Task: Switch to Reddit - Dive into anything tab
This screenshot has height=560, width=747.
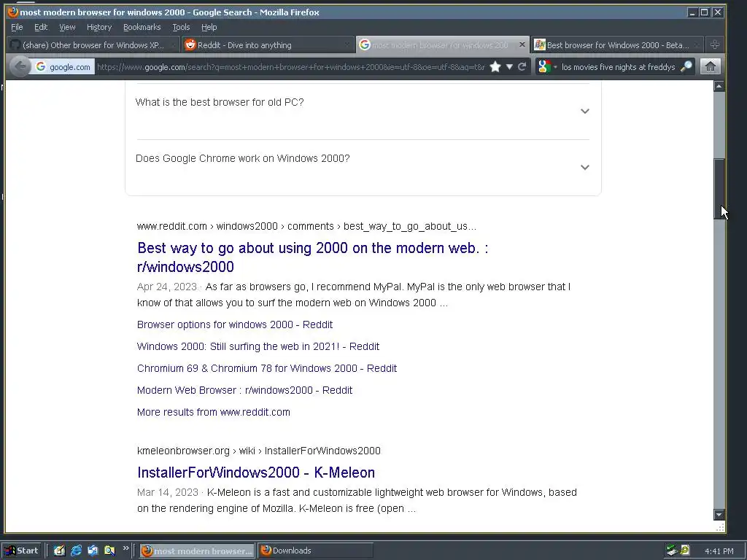Action: 268,44
